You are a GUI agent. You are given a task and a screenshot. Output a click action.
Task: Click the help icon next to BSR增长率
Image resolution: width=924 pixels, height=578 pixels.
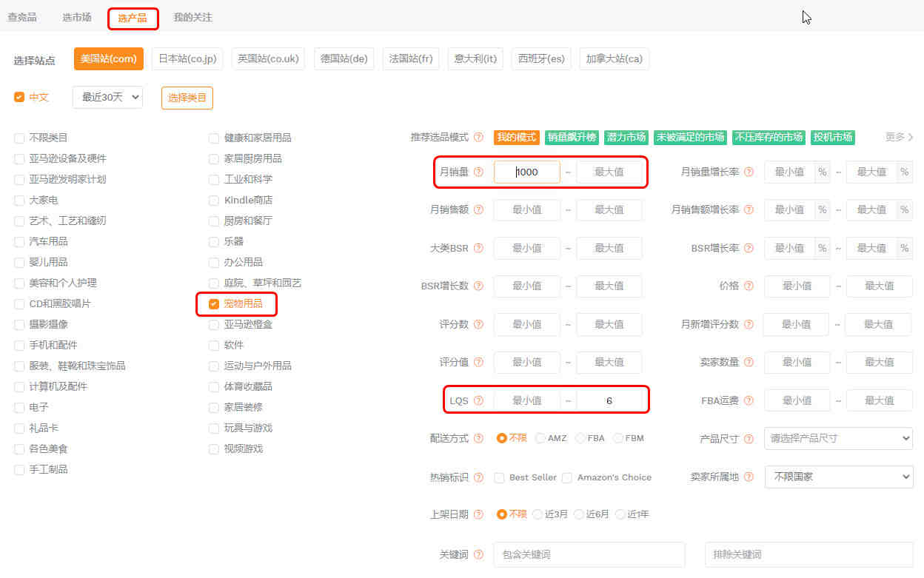coord(749,248)
